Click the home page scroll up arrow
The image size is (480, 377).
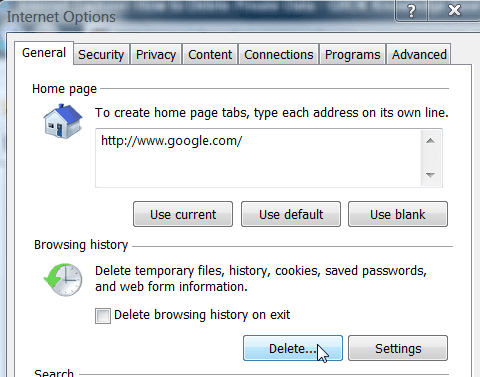tap(430, 141)
